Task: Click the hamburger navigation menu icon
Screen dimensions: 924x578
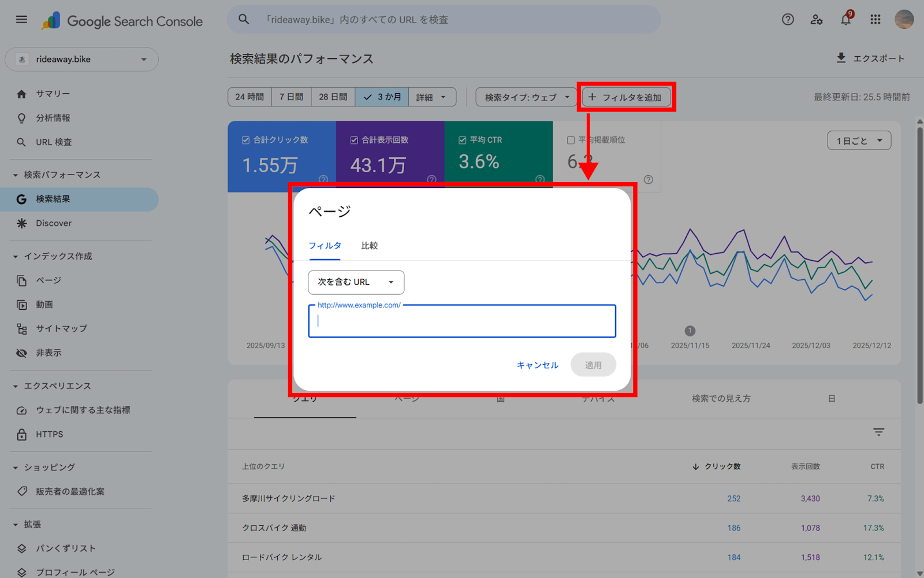Action: (x=21, y=19)
